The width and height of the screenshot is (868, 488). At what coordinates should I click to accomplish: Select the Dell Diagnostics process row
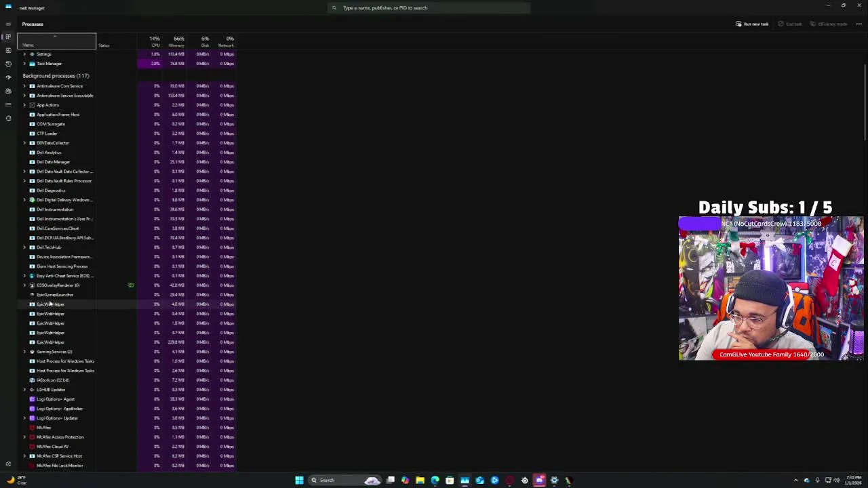[x=127, y=190]
